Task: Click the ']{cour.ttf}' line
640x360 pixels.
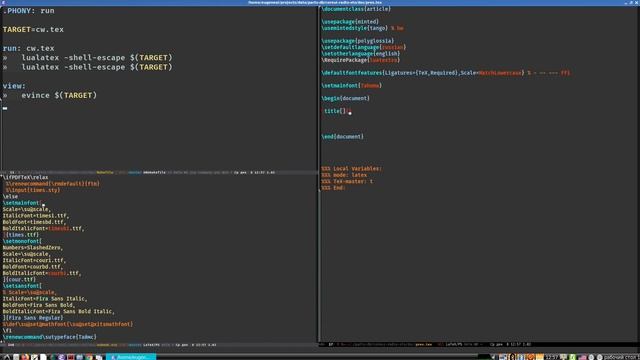Action: click(x=19, y=280)
